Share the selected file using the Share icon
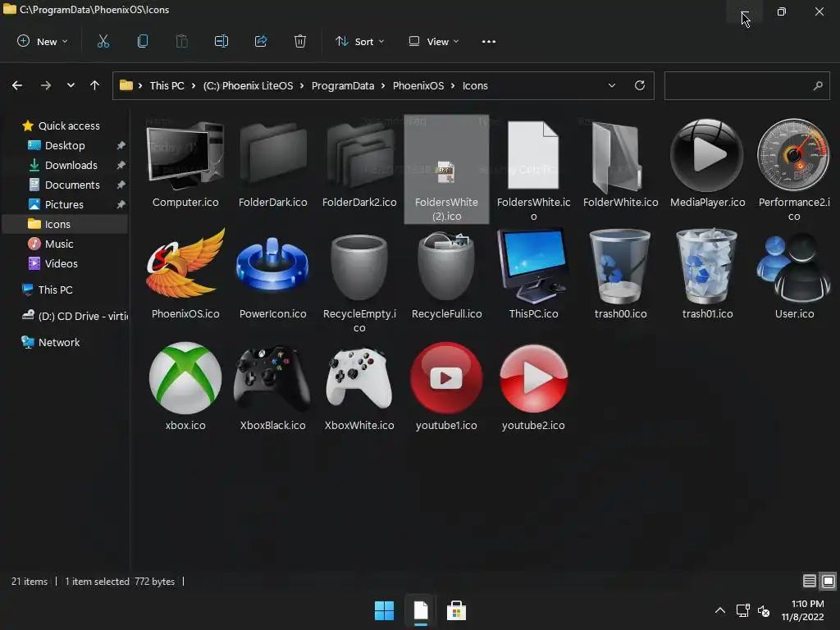Viewport: 840px width, 630px height. tap(261, 41)
